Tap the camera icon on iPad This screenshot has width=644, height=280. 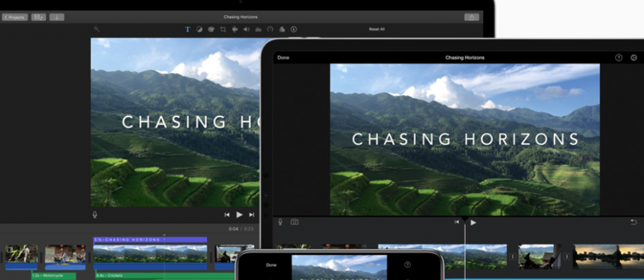tap(294, 222)
